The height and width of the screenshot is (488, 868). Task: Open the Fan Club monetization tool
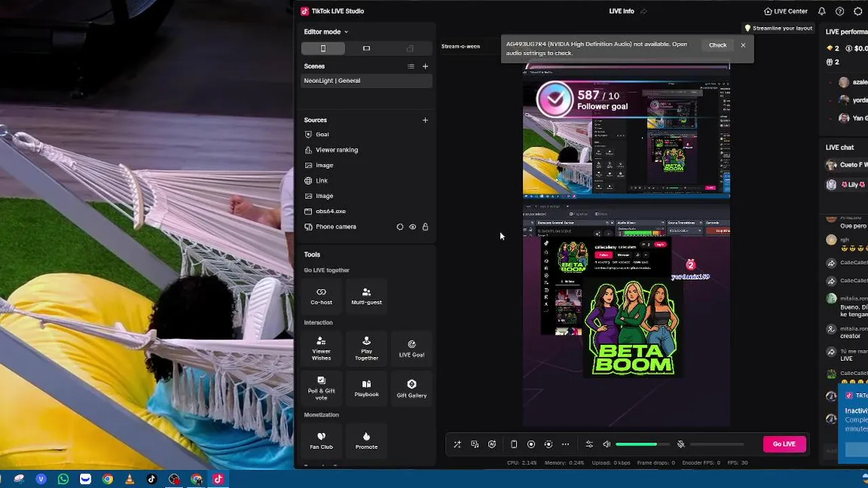(x=321, y=440)
